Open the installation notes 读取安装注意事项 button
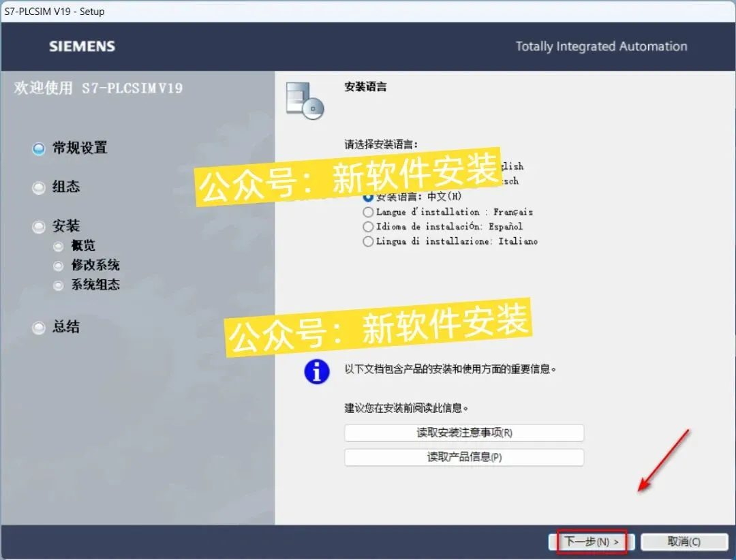The width and height of the screenshot is (736, 560). 464,433
